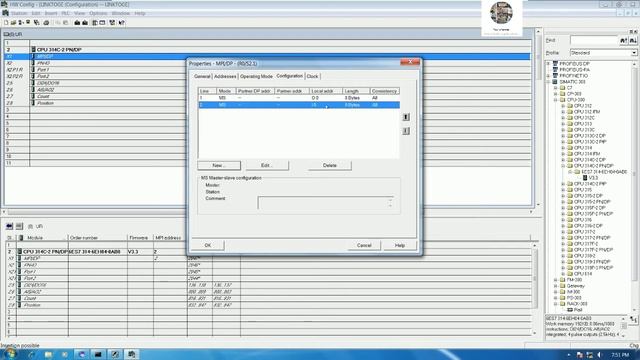This screenshot has height=360, width=640.
Task: Move selected line down with the arrow button
Action: [406, 131]
